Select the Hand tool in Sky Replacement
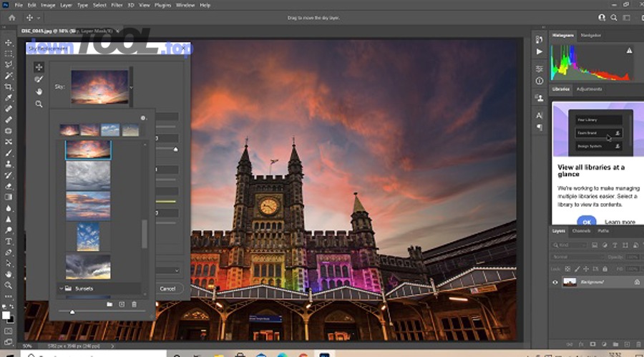The image size is (644, 357). pos(39,92)
